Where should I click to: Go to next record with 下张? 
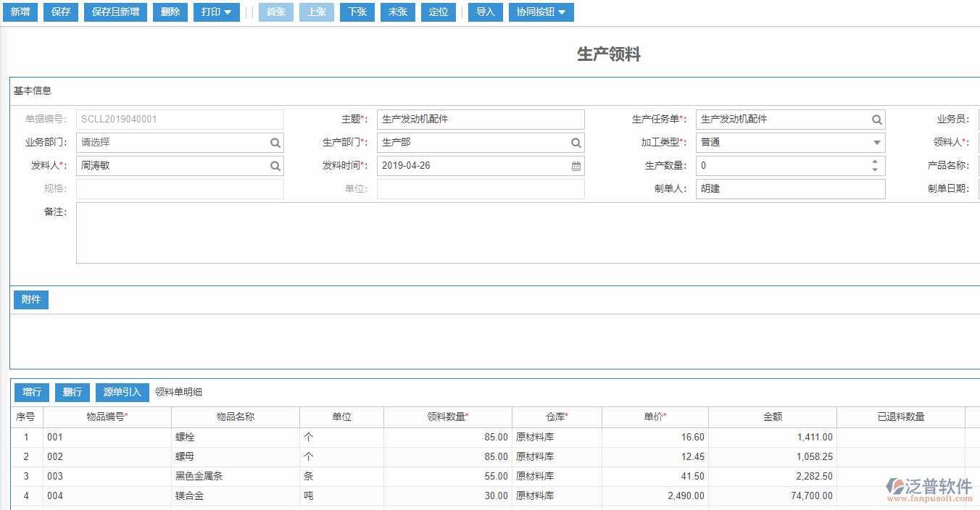tap(357, 12)
